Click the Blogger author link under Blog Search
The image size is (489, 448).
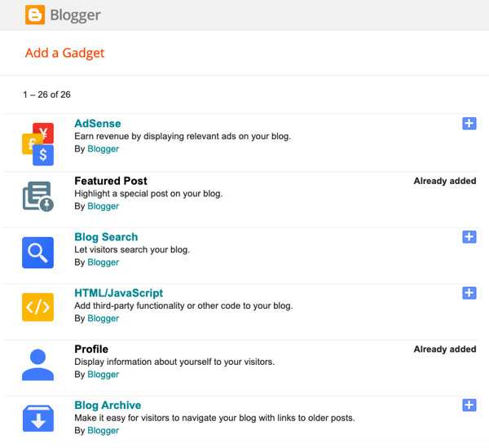[104, 262]
